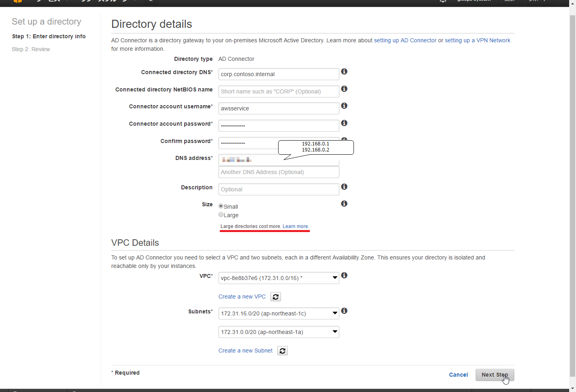Select the Large directory size

pos(221,214)
